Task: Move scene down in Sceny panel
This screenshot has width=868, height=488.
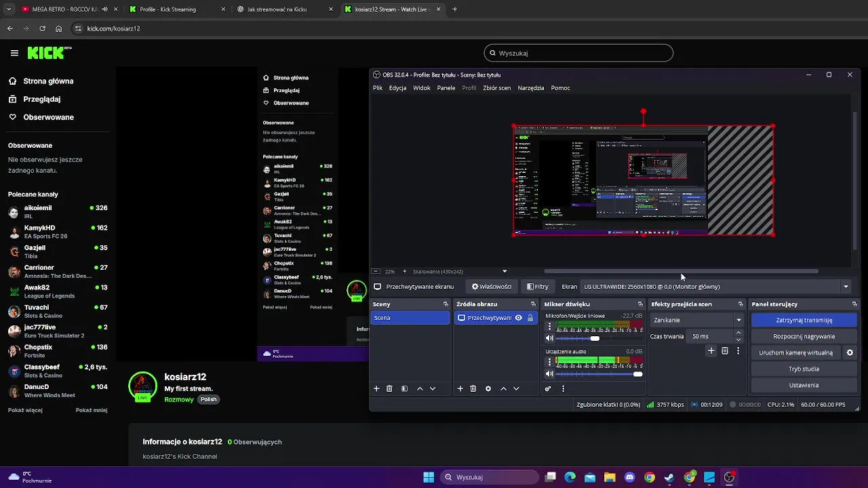Action: tap(433, 388)
